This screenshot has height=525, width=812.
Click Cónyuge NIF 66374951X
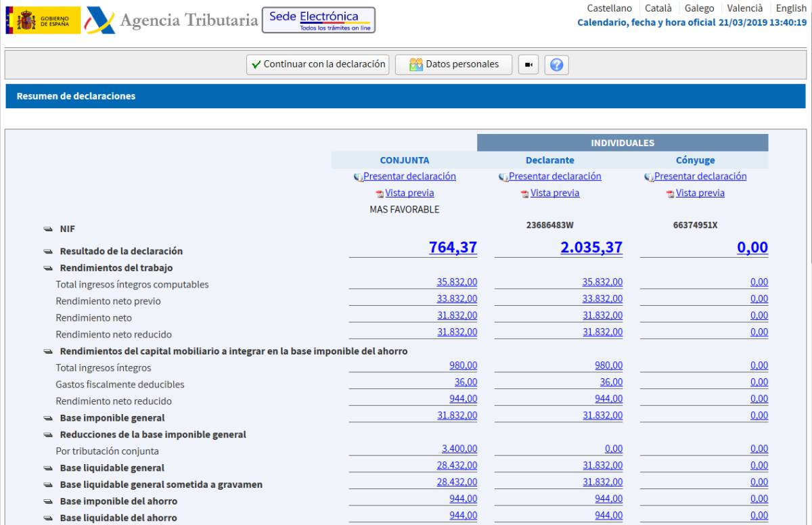click(696, 225)
